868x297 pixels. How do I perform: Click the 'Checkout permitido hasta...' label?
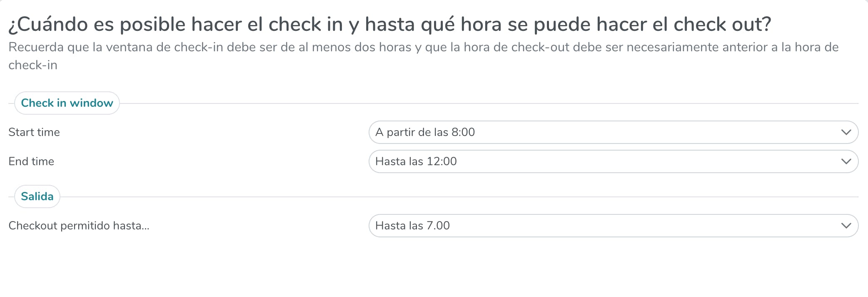pyautogui.click(x=79, y=226)
